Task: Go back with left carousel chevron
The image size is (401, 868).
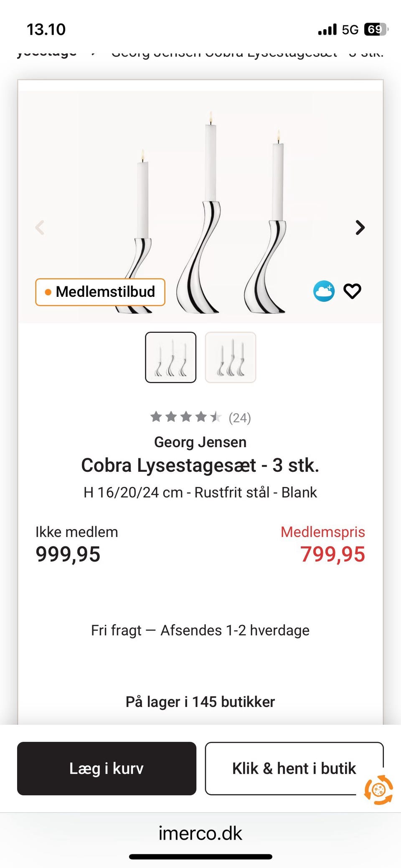Action: tap(40, 228)
